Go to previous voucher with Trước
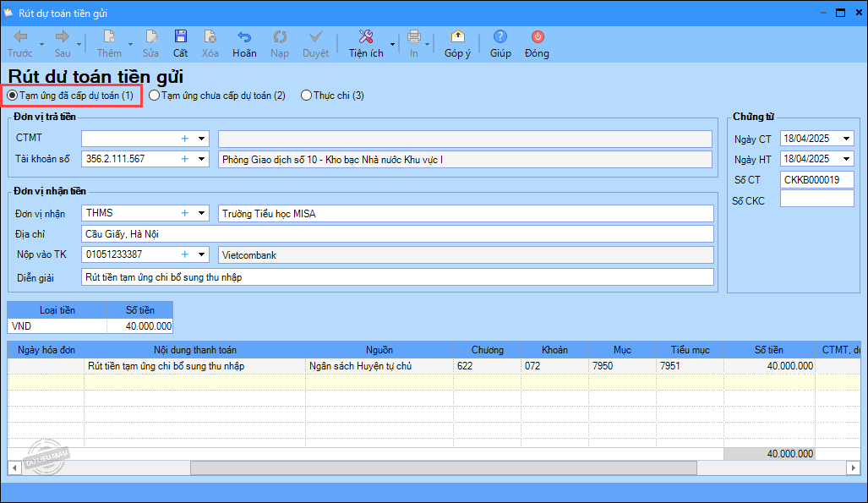Viewport: 868px width, 503px height. [x=20, y=44]
